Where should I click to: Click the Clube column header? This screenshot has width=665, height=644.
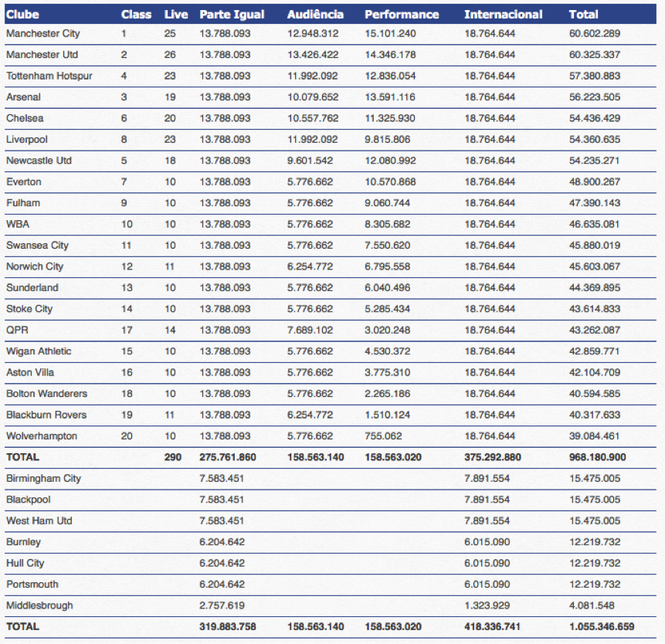tap(22, 14)
